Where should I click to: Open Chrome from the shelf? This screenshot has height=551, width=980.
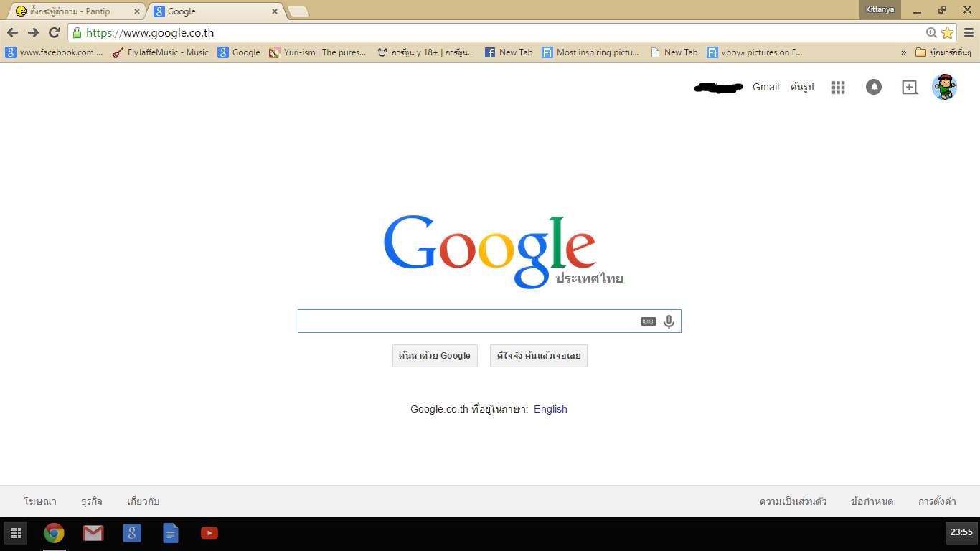click(54, 533)
